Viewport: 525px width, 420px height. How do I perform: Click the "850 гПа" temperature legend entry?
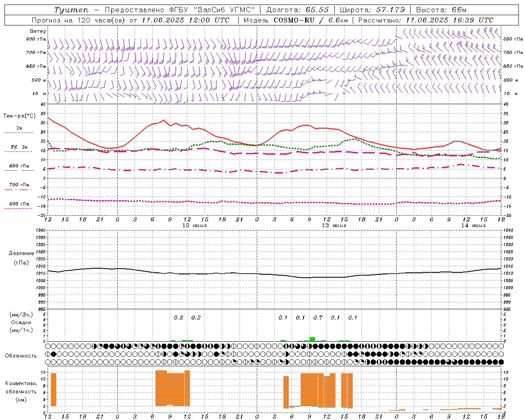pyautogui.click(x=19, y=168)
